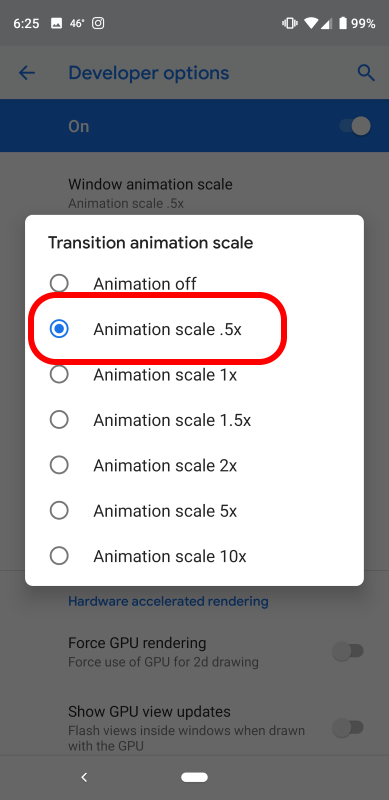Turn off the Developer options master switch

355,126
